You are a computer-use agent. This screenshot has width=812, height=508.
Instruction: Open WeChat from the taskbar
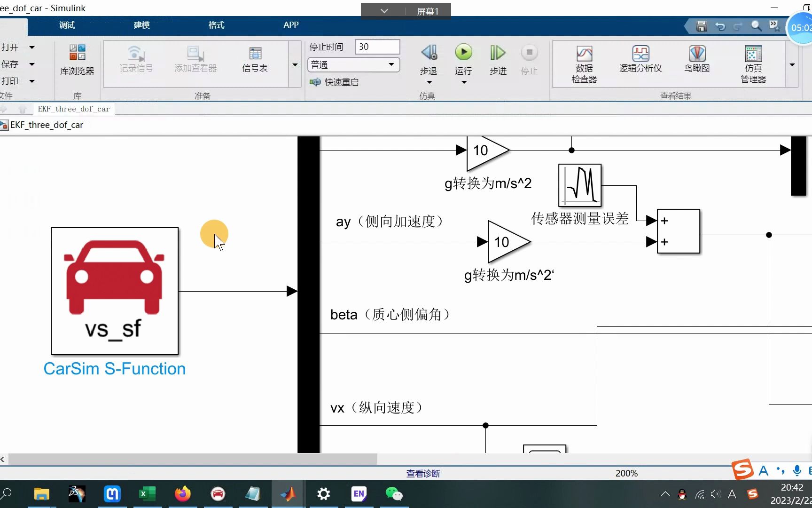[x=394, y=494]
